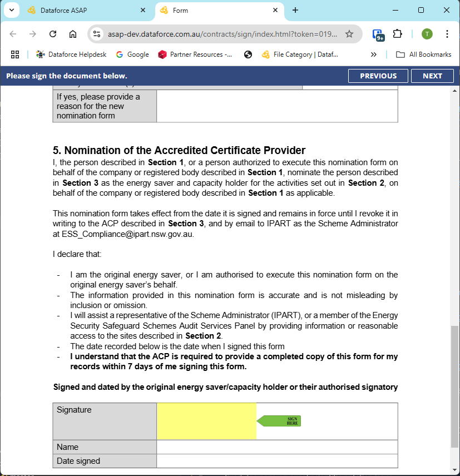View site information icon in address bar
Image resolution: width=460 pixels, height=476 pixels.
pyautogui.click(x=97, y=34)
